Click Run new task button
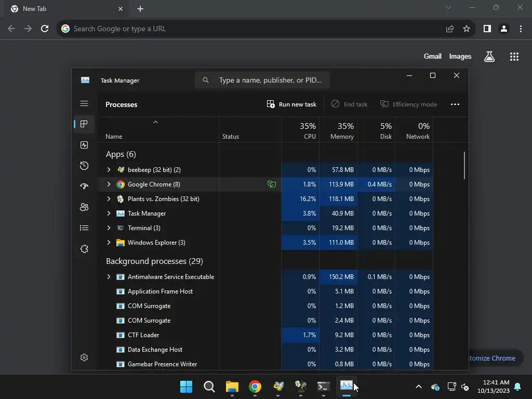The height and width of the screenshot is (399, 532). 291,104
